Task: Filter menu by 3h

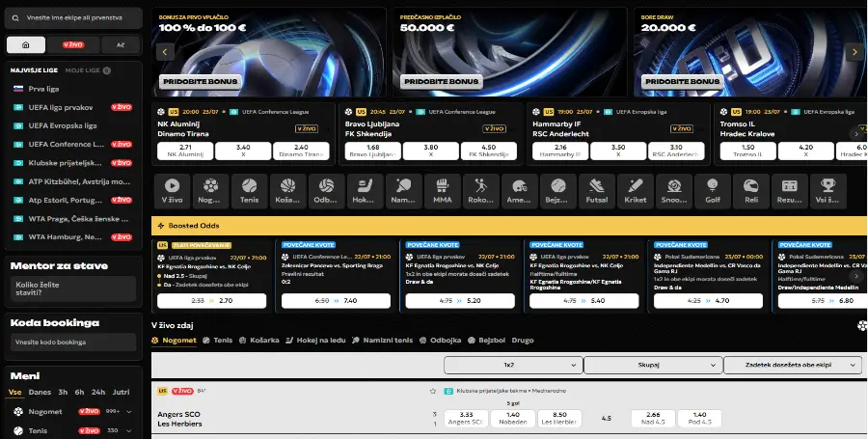Action: pos(63,392)
